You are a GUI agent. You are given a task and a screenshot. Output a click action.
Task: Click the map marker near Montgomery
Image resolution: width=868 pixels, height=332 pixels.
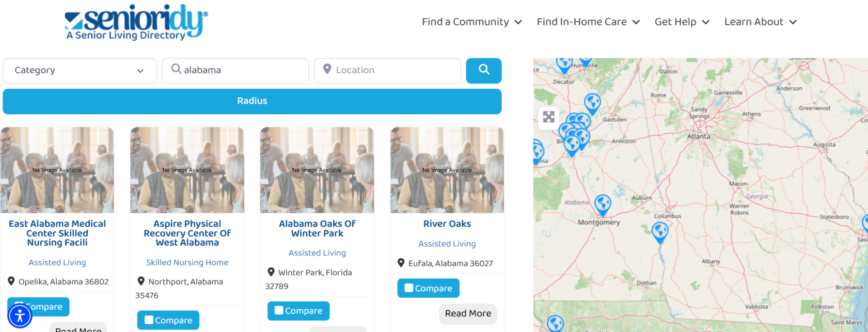[603, 205]
